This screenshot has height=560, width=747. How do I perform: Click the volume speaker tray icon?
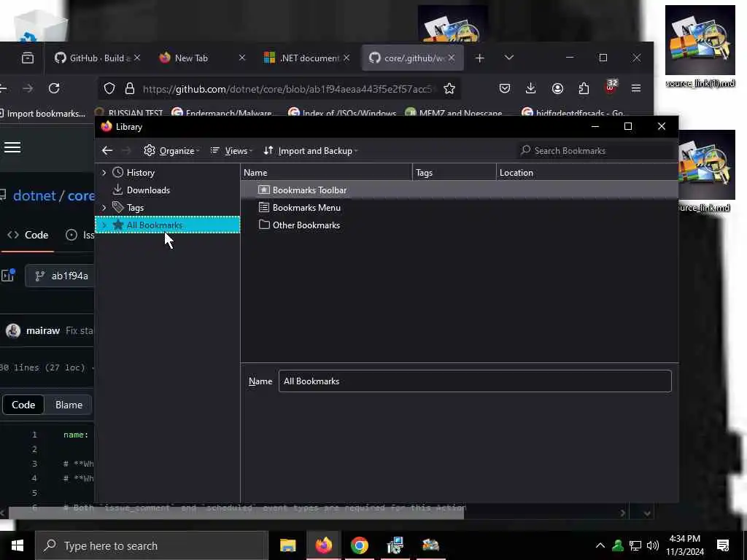pyautogui.click(x=653, y=545)
